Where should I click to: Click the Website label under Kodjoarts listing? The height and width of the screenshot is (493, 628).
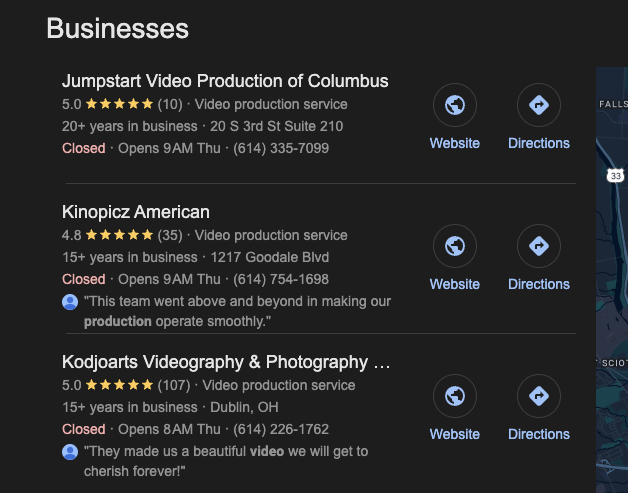pyautogui.click(x=455, y=434)
